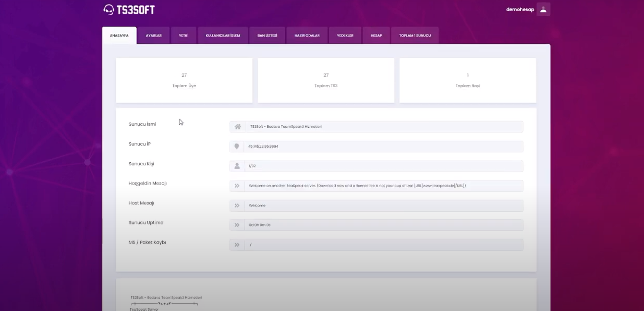The width and height of the screenshot is (644, 311).
Task: Click the person icon beside Sunucu Kişi
Action: [237, 166]
